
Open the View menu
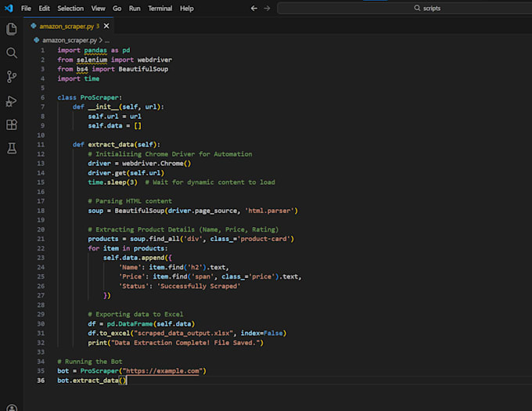[98, 9]
